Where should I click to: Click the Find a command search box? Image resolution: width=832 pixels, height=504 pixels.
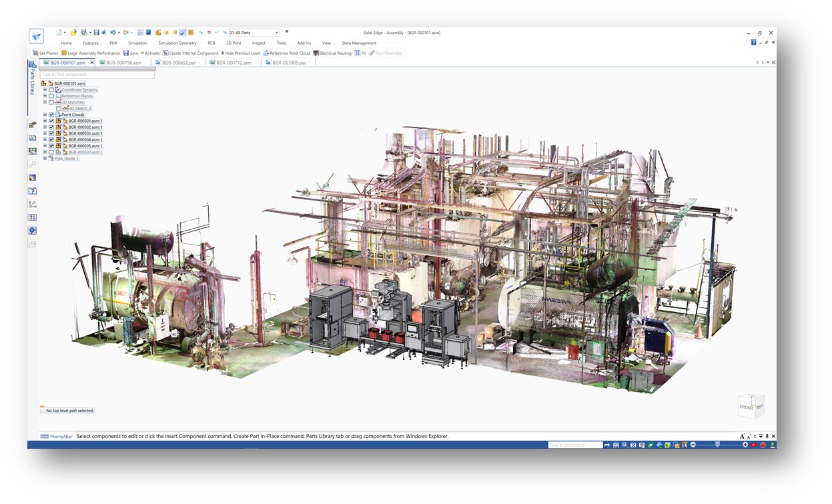click(x=575, y=445)
